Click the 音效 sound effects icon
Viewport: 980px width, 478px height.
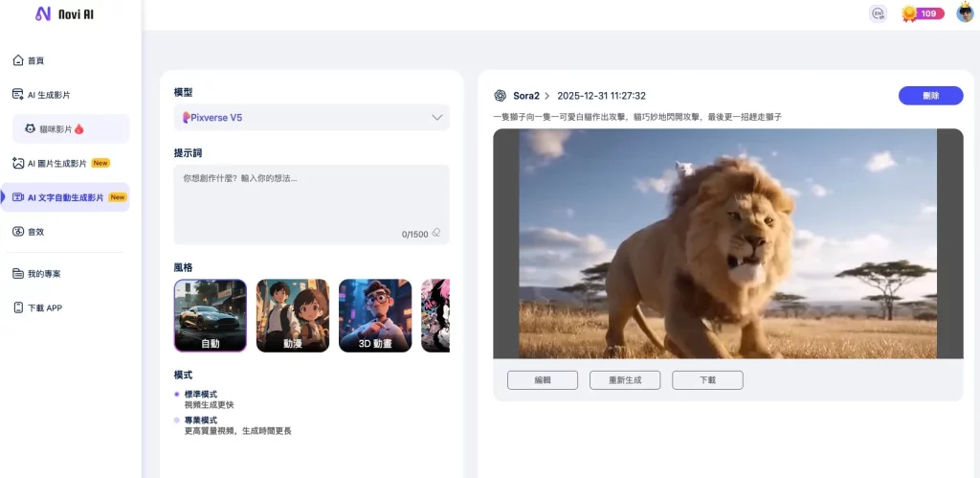click(x=18, y=232)
